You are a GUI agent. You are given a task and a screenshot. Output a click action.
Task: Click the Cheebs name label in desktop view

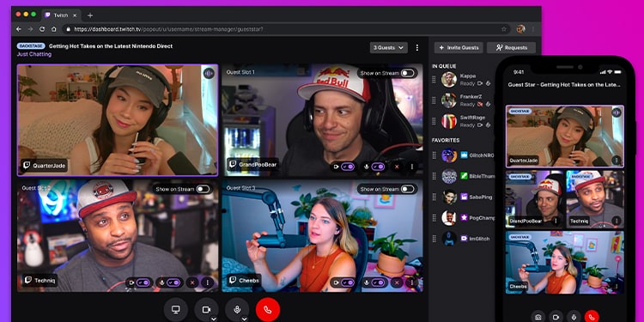point(244,280)
